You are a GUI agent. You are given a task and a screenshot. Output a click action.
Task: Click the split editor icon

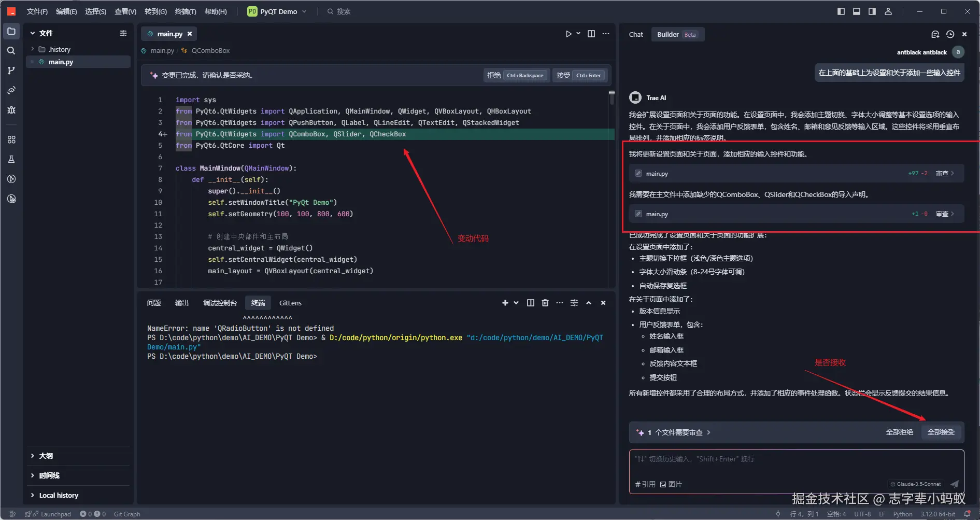[x=591, y=34]
